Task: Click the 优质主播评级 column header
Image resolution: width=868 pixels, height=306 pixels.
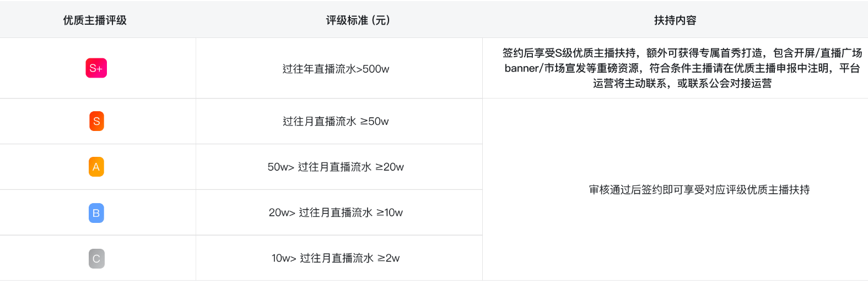Action: pos(95,20)
